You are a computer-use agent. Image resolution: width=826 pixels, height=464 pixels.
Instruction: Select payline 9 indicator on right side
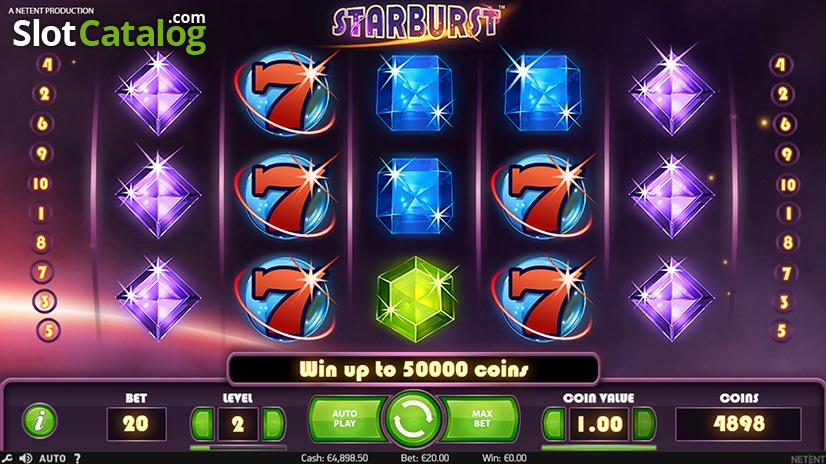(786, 154)
